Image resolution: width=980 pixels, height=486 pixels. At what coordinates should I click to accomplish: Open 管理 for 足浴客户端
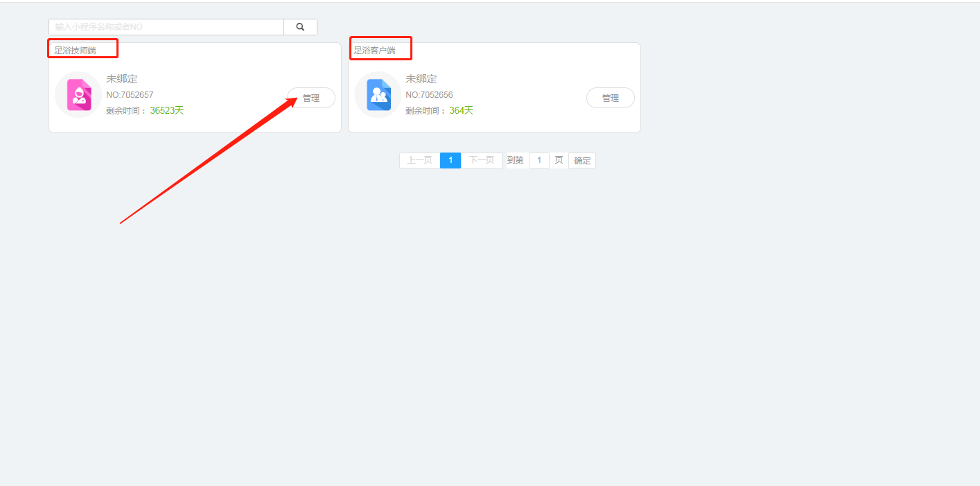click(x=611, y=98)
